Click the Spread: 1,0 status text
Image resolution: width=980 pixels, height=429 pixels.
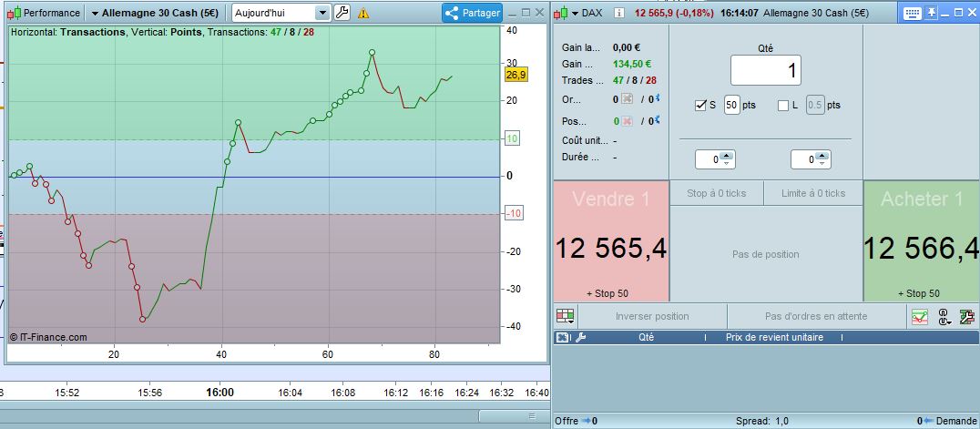pyautogui.click(x=763, y=422)
